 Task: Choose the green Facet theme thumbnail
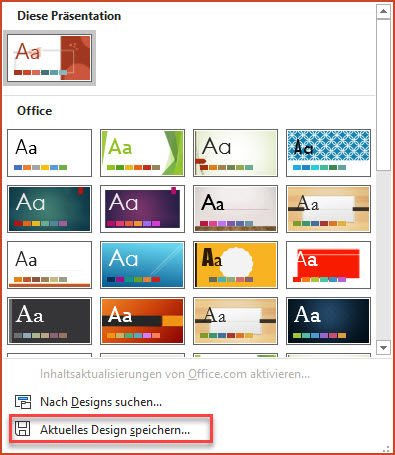142,153
